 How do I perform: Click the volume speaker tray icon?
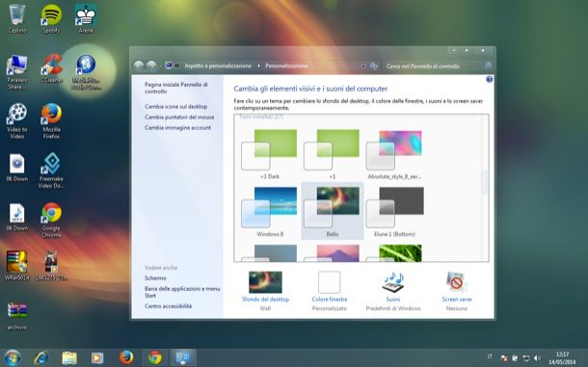click(537, 358)
